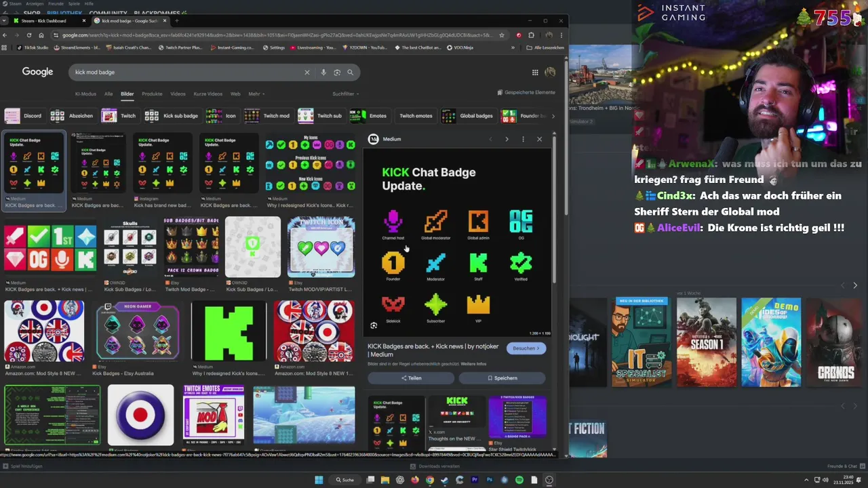Select the Produkte search tab
Image resolution: width=868 pixels, height=488 pixels.
[x=152, y=94]
